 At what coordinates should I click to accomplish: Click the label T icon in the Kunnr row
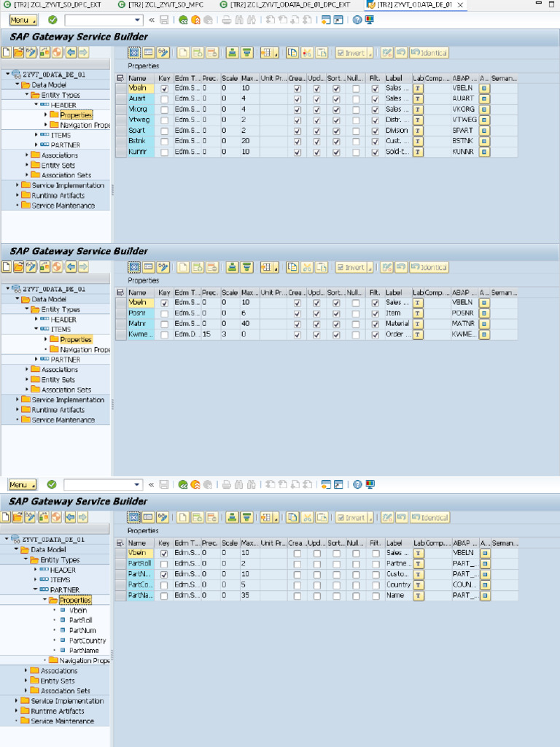418,152
